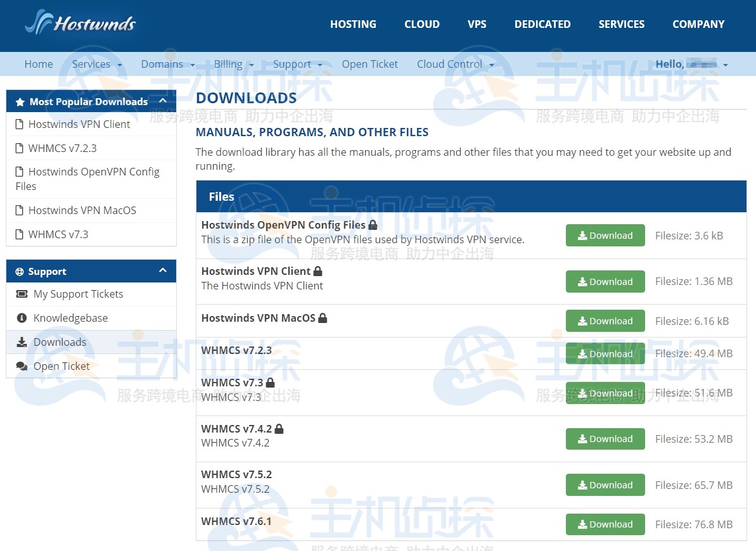Click the chat bubble icon for Open Ticket

pos(22,366)
